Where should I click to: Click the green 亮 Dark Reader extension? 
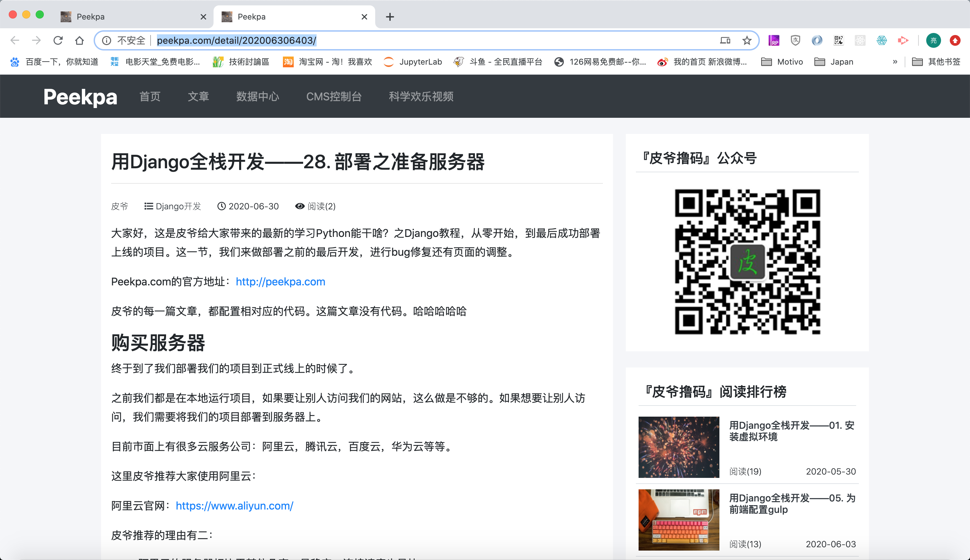point(933,40)
